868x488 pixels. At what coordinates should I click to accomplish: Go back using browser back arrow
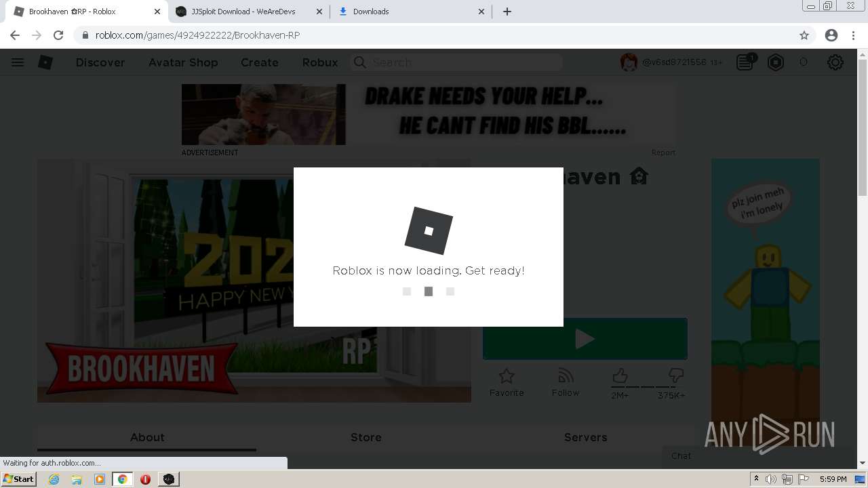[15, 35]
